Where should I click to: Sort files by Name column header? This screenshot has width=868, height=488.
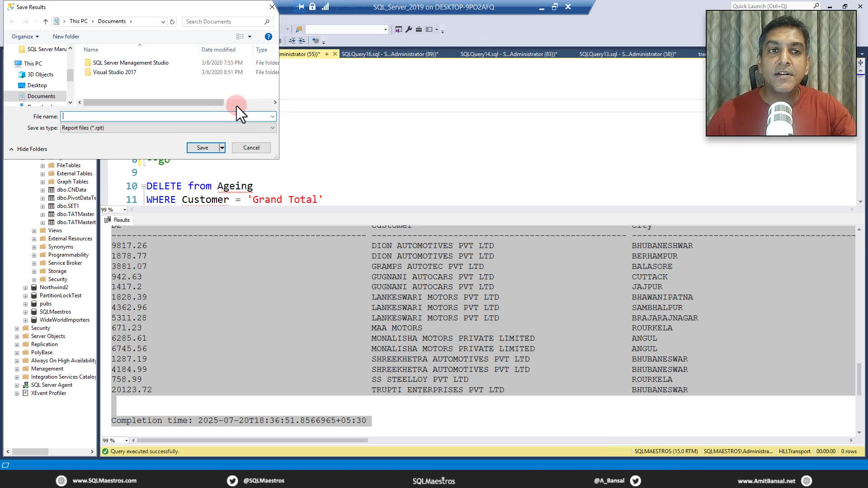pos(91,50)
